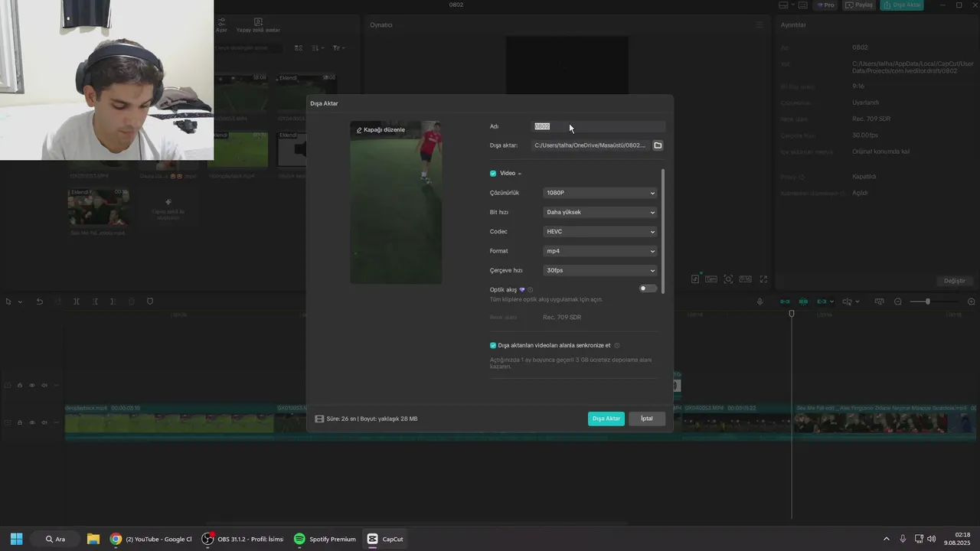Viewport: 980px width, 551px height.
Task: Click İptal cancel button
Action: [x=647, y=419]
